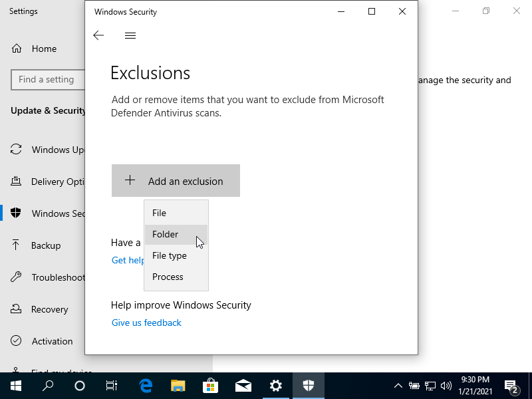Open Action Center notifications icon
This screenshot has height=399, width=532.
(x=511, y=386)
